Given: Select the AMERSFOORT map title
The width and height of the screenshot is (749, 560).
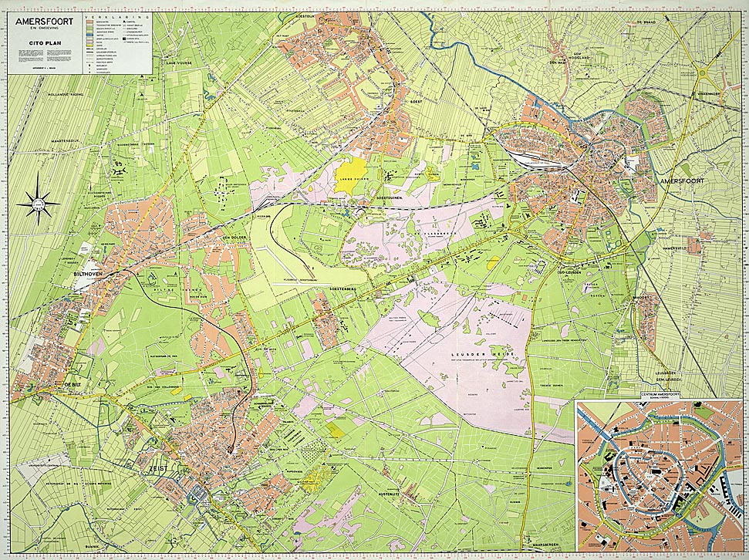Looking at the screenshot, I should (x=39, y=22).
